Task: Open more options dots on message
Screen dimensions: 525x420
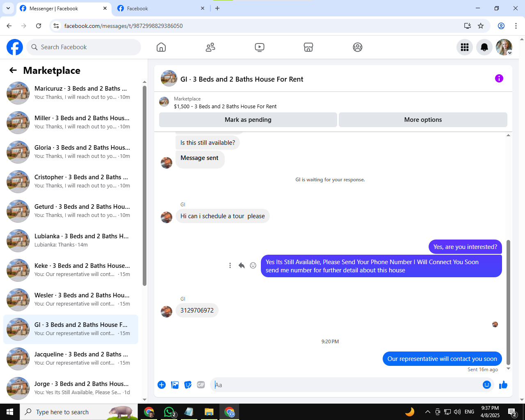Action: (230, 265)
